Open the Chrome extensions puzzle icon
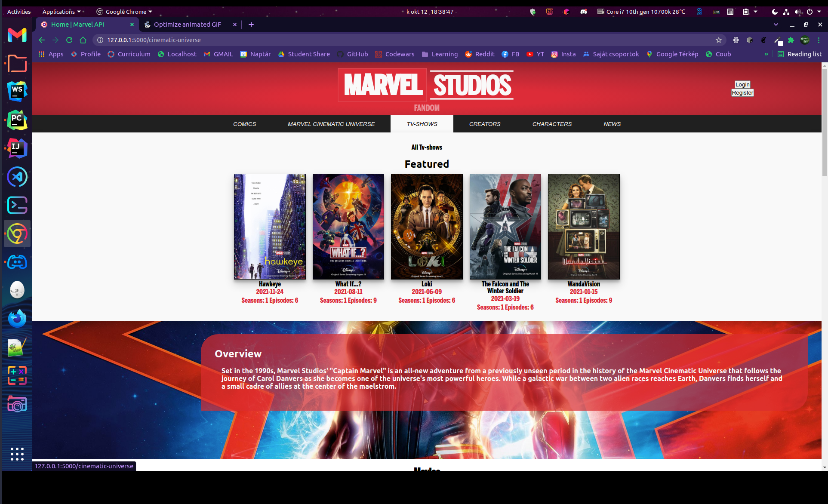The height and width of the screenshot is (504, 828). (791, 40)
